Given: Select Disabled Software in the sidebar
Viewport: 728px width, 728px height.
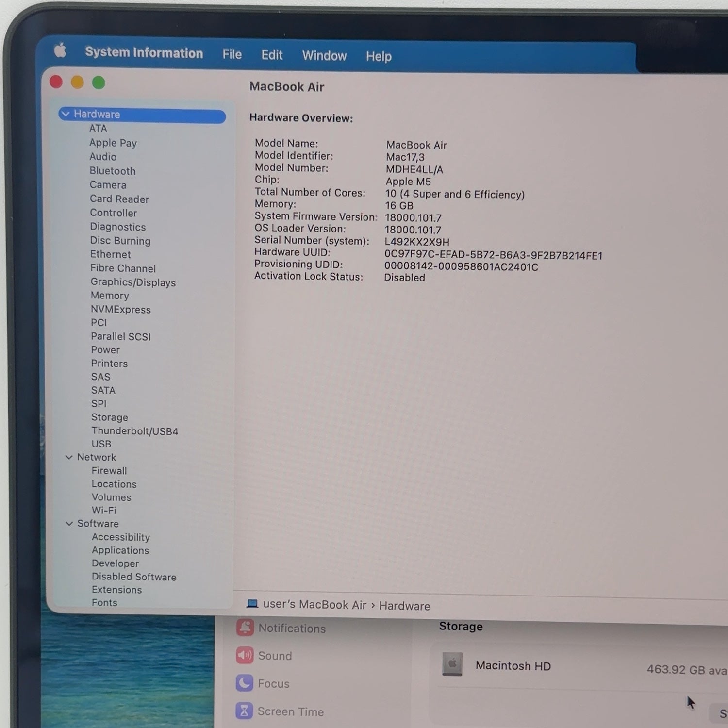Looking at the screenshot, I should tap(134, 577).
